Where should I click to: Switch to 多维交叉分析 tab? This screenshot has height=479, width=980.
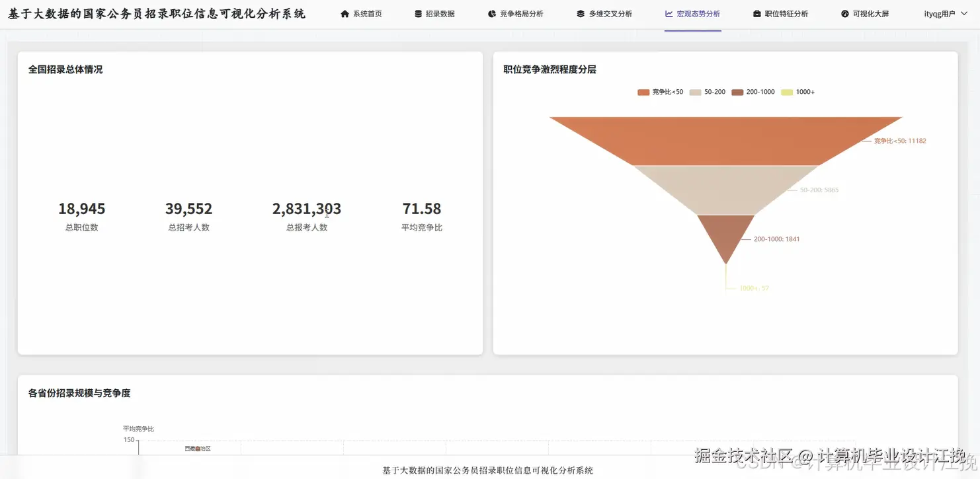(x=604, y=14)
